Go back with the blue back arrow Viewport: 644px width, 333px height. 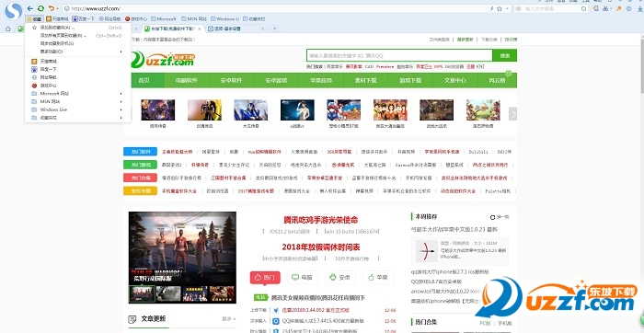(30, 8)
